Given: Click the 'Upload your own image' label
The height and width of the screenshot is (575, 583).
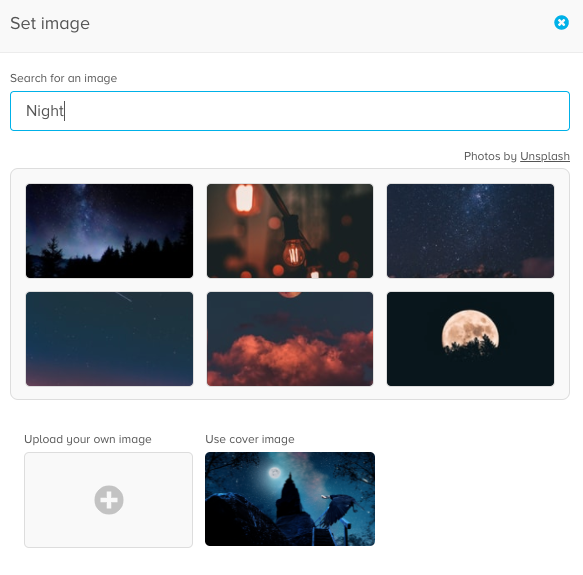Looking at the screenshot, I should pyautogui.click(x=88, y=439).
